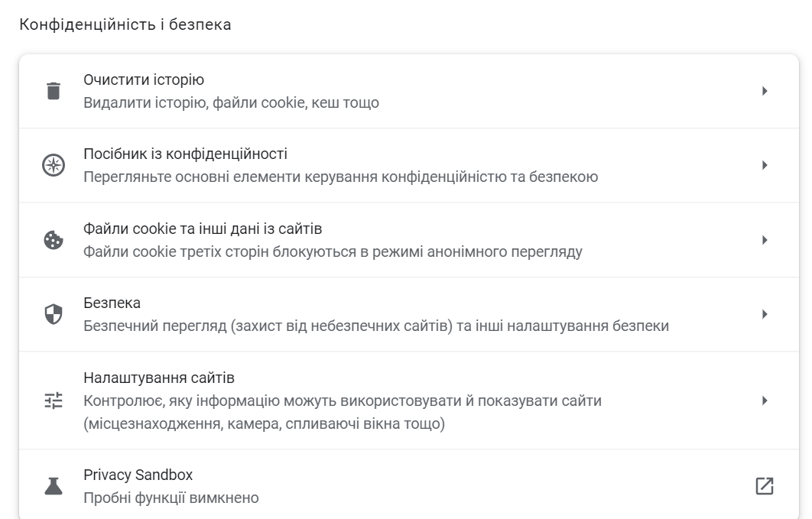Click the cookie icon
812x519 pixels.
coord(54,239)
